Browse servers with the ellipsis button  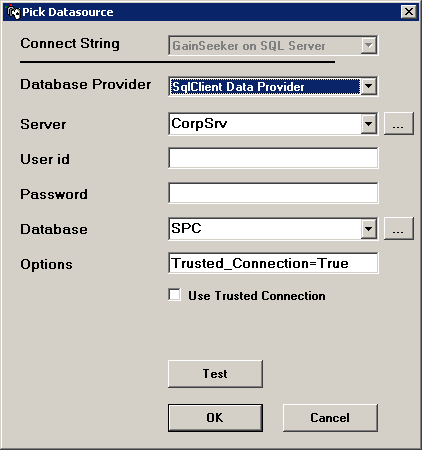pos(399,124)
